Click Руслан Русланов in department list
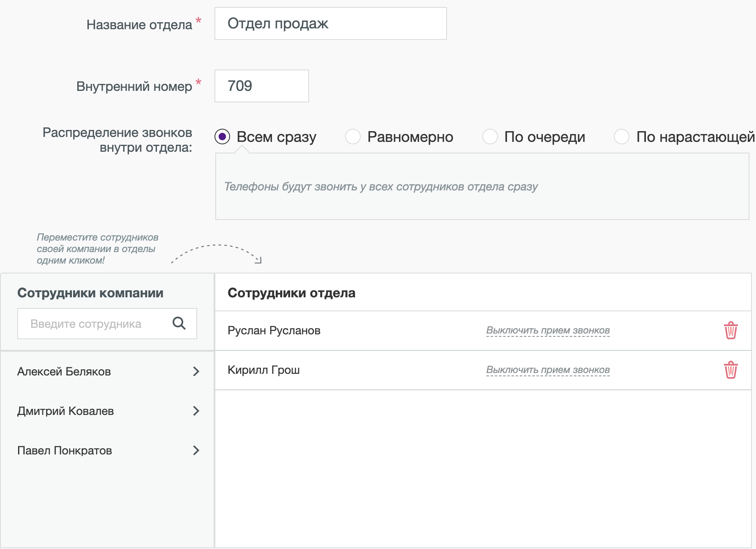756x549 pixels. [274, 331]
